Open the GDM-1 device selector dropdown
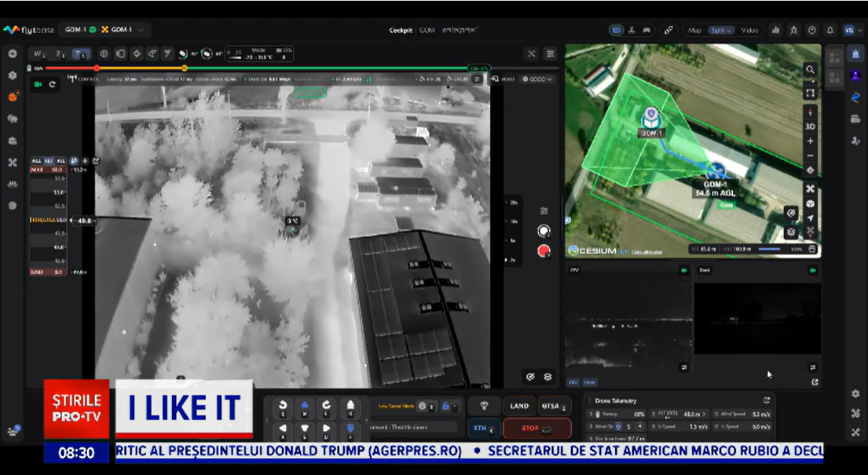Viewport: 868px width, 475px height. coord(105,29)
